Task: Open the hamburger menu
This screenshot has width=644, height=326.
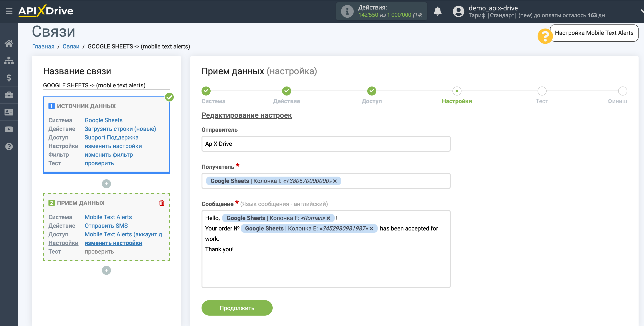Action: [x=9, y=11]
